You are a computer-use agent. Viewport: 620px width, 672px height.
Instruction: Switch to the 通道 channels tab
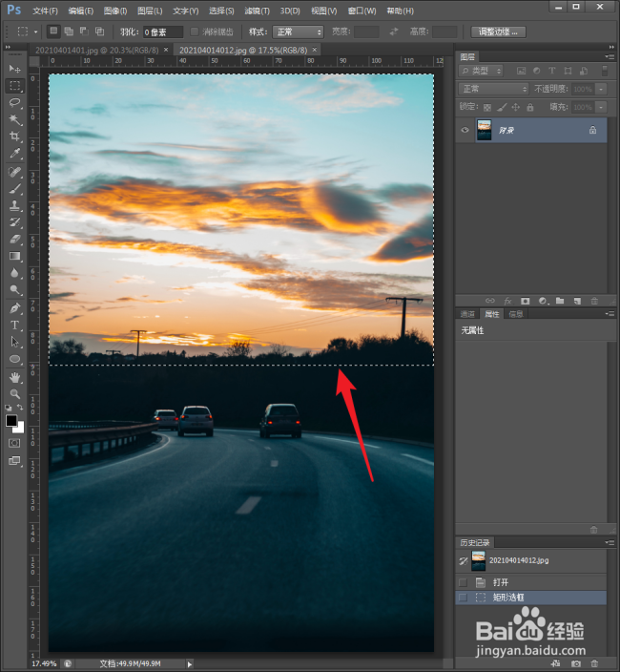coord(467,314)
